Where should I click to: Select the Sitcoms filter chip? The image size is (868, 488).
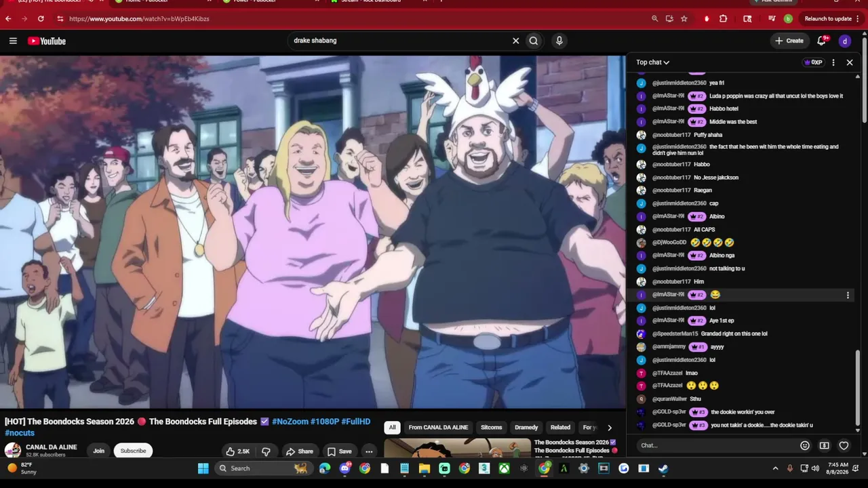click(x=492, y=428)
